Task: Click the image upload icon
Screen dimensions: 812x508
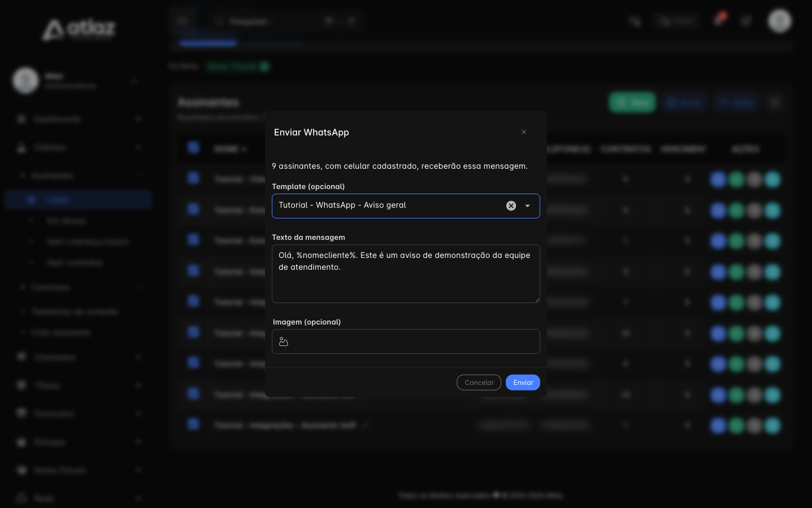Action: pyautogui.click(x=284, y=342)
